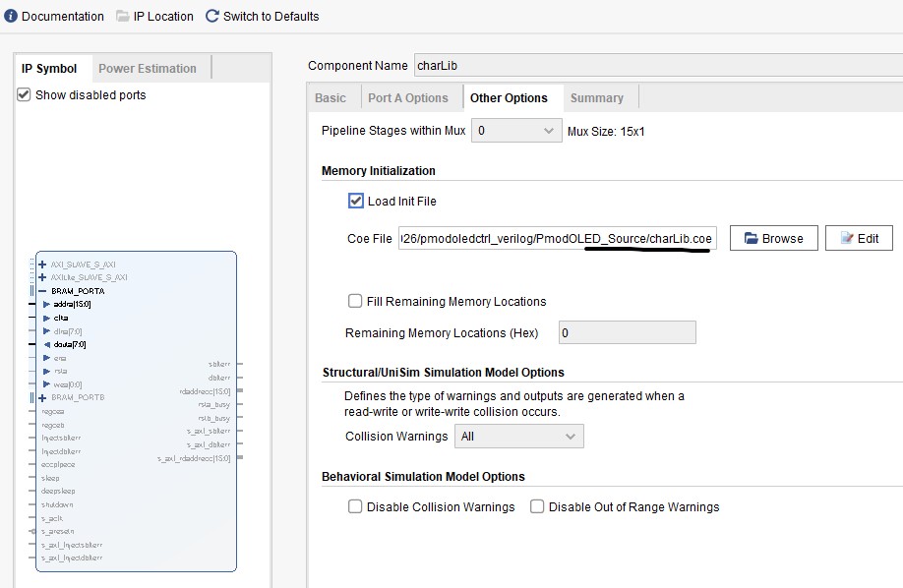Expand the BRAM_PORTB interface
Image resolution: width=903 pixels, height=588 pixels.
point(42,397)
